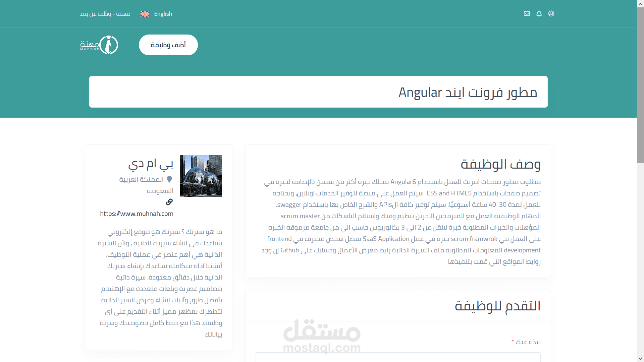Viewport: 644px width, 362px height.
Task: Click the التقدم للوظيفة section heading
Action: (497, 306)
